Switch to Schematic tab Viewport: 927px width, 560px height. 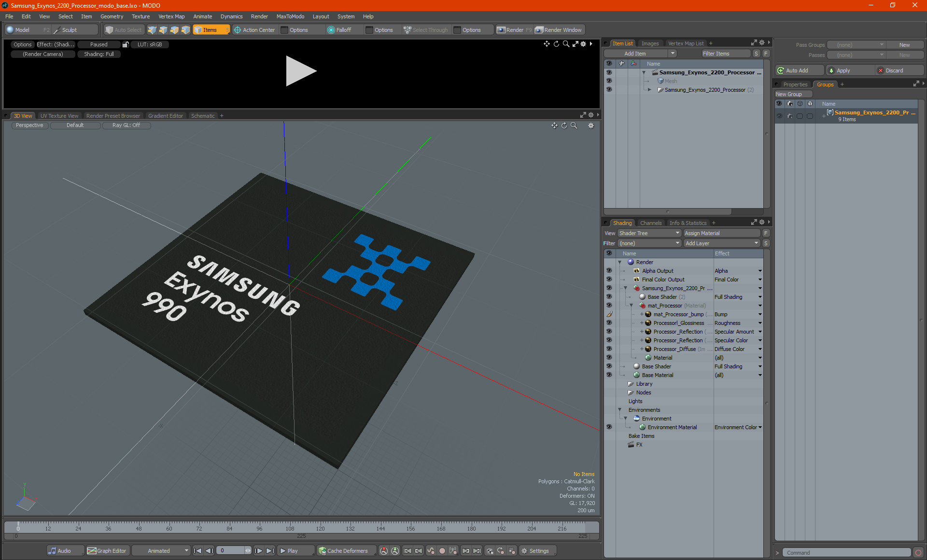coord(203,116)
